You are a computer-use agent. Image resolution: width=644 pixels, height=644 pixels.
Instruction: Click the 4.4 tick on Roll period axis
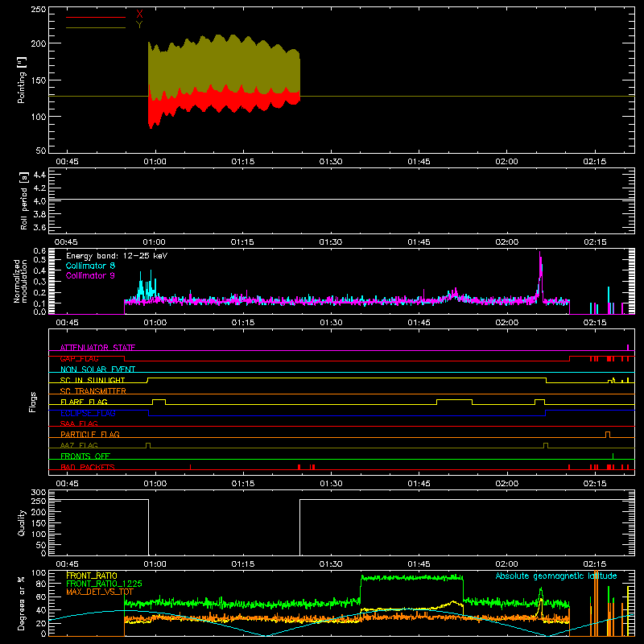pos(39,175)
